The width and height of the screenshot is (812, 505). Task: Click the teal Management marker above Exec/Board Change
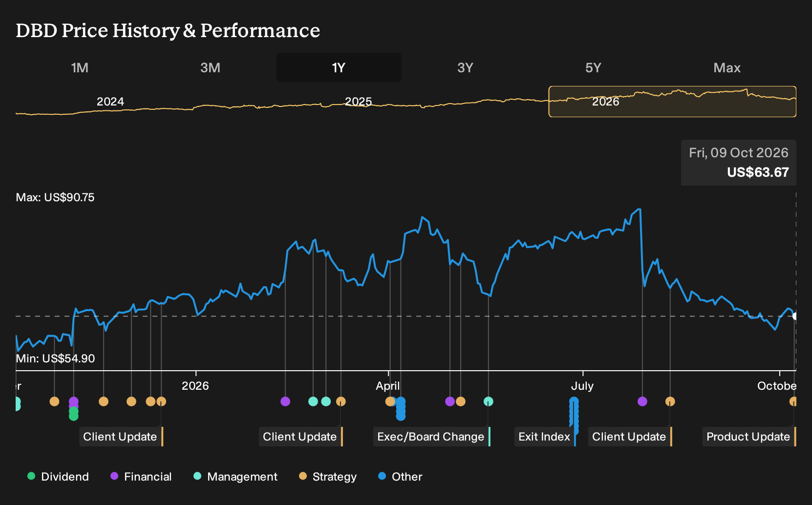tap(489, 401)
